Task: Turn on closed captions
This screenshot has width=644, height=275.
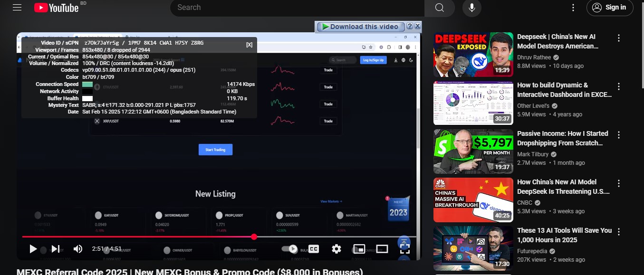Action: point(314,249)
